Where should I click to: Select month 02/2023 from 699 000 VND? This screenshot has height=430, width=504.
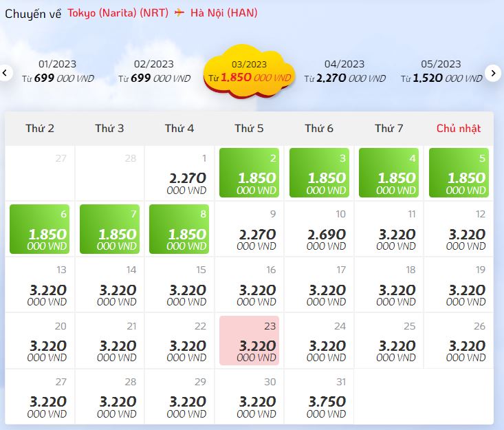tap(154, 72)
